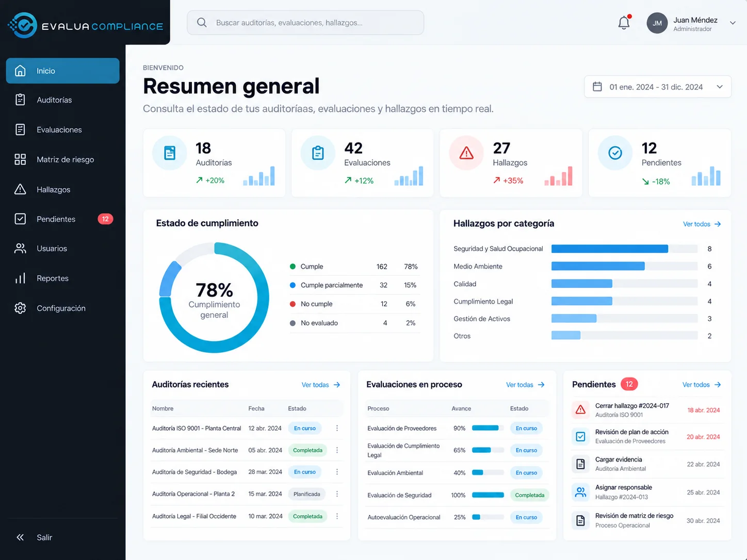
Task: Open Hallazgos in the sidebar
Action: (x=62, y=190)
